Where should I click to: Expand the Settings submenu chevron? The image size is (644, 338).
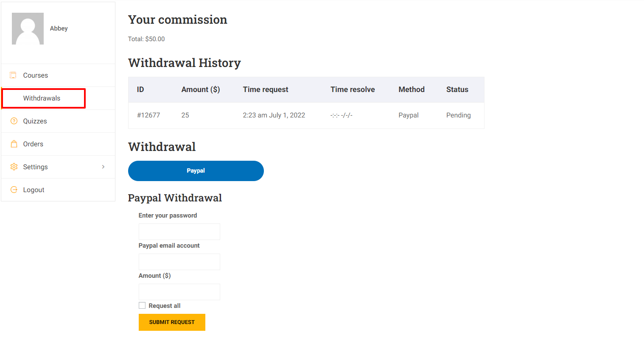(103, 167)
